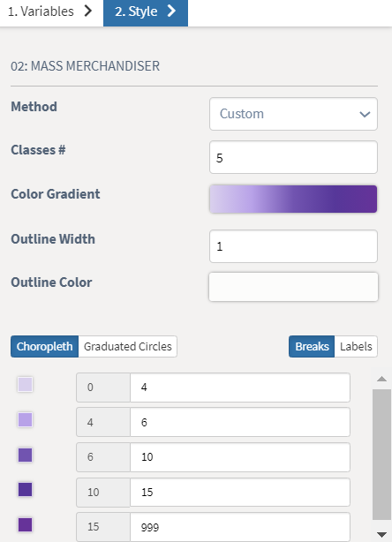This screenshot has height=542, width=392.
Task: Select the Breaks view toggle
Action: pyautogui.click(x=312, y=346)
